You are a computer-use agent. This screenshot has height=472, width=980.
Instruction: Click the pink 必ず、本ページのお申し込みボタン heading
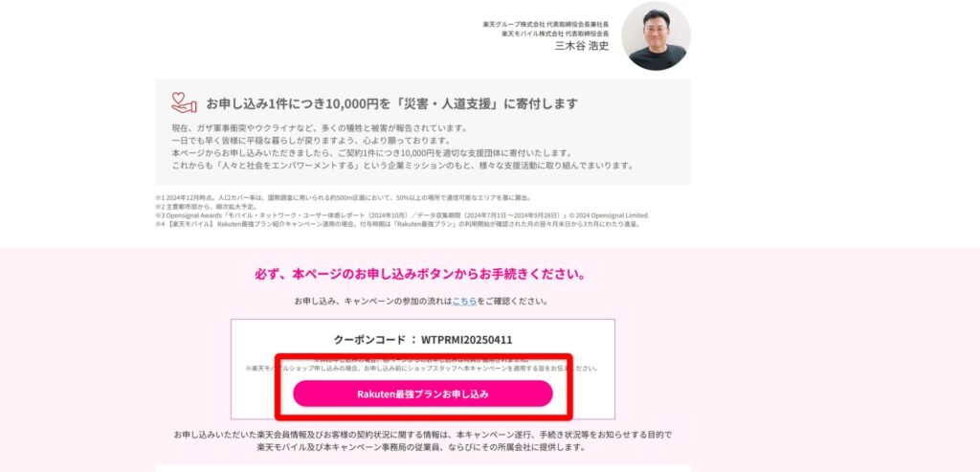(421, 275)
